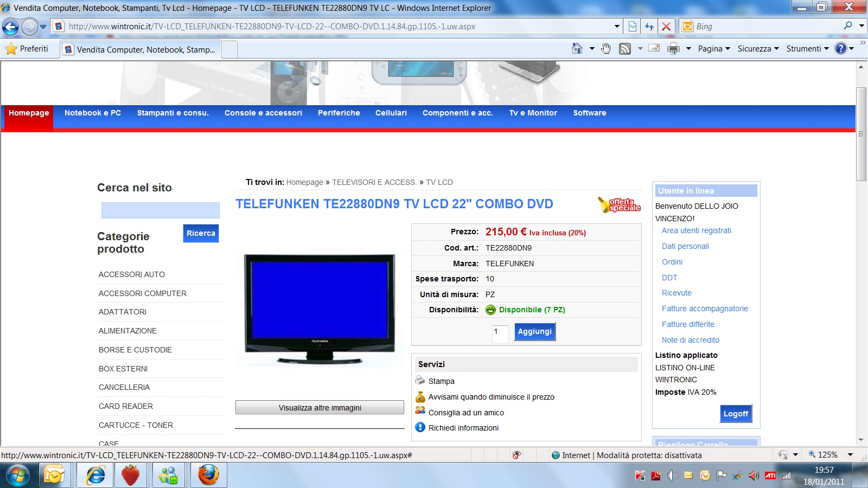
Task: Click the quantity field next to Aggiungi
Action: pyautogui.click(x=500, y=333)
